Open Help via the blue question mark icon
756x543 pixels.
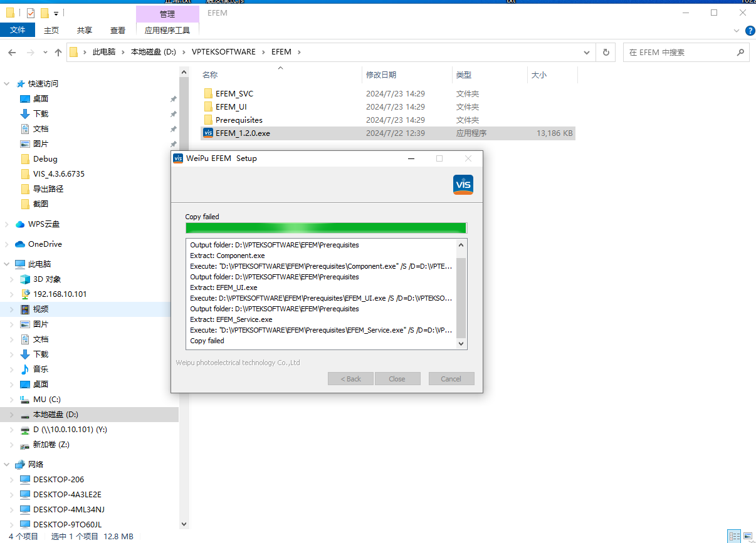click(x=750, y=30)
